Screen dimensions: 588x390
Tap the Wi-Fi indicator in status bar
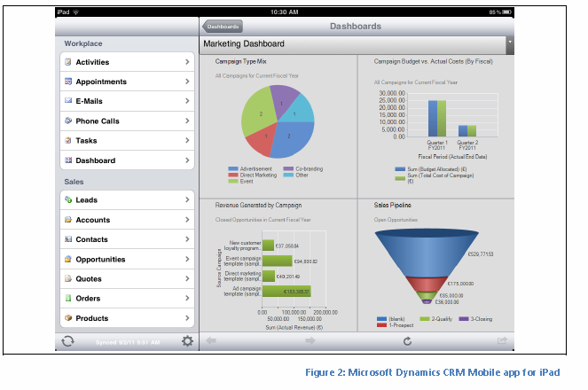76,12
